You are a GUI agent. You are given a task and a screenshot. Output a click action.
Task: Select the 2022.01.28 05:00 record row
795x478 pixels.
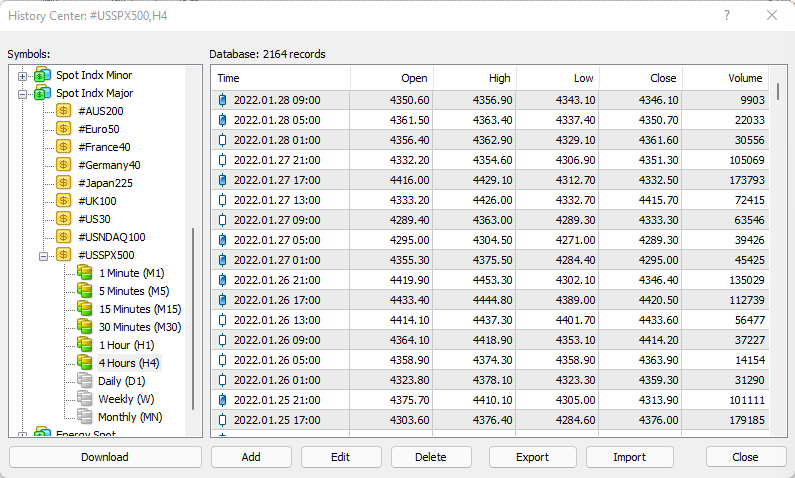coord(490,120)
